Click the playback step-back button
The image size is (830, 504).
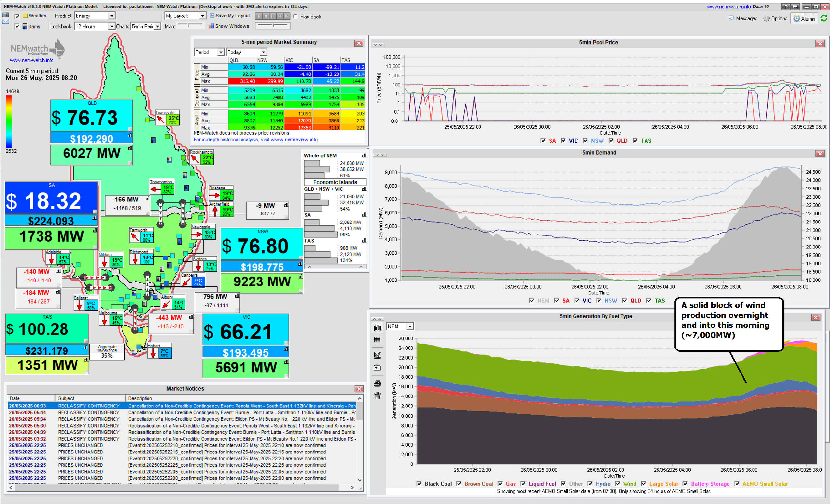click(x=279, y=16)
